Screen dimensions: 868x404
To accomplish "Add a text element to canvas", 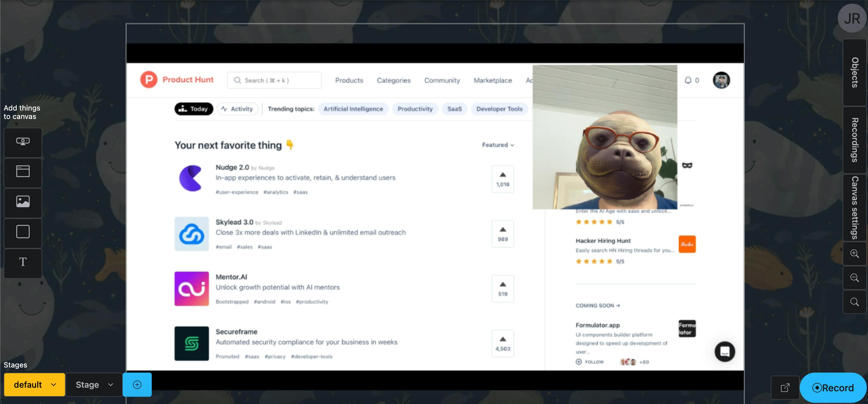I will [x=23, y=263].
